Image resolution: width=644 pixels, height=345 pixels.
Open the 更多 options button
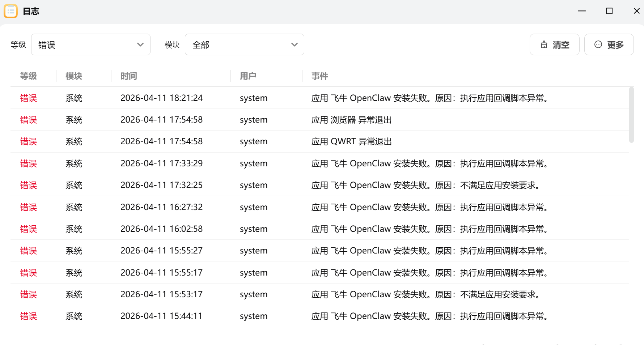click(x=609, y=44)
